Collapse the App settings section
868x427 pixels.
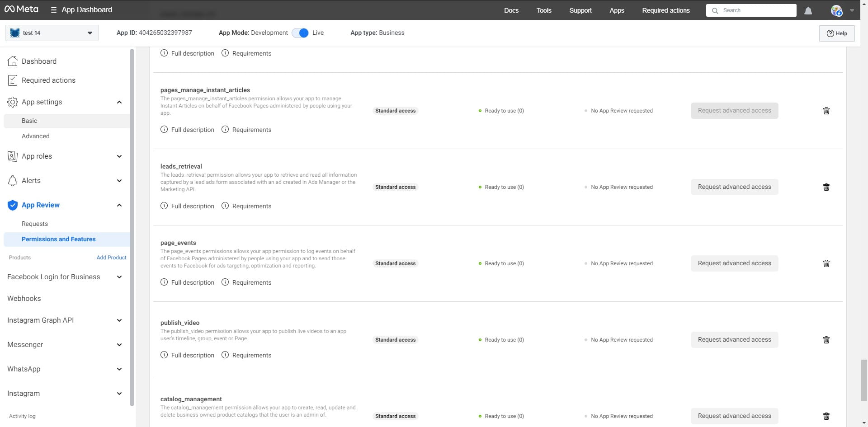pyautogui.click(x=119, y=102)
